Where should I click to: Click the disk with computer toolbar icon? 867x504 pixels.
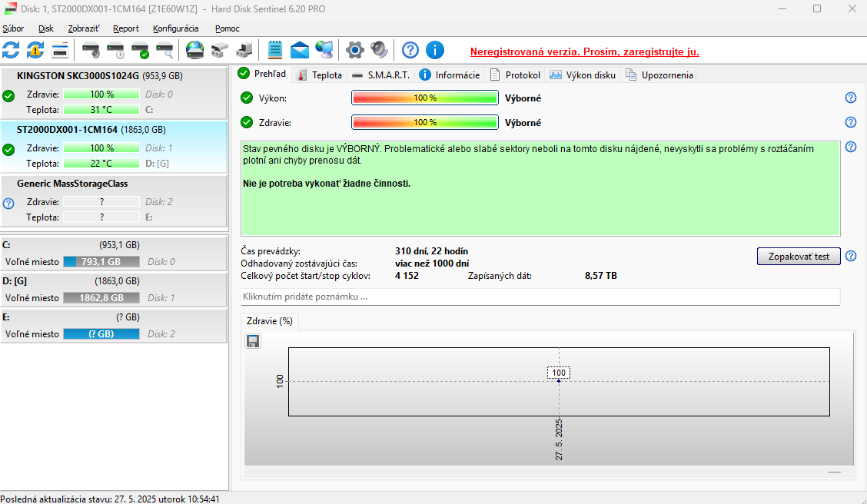(244, 50)
